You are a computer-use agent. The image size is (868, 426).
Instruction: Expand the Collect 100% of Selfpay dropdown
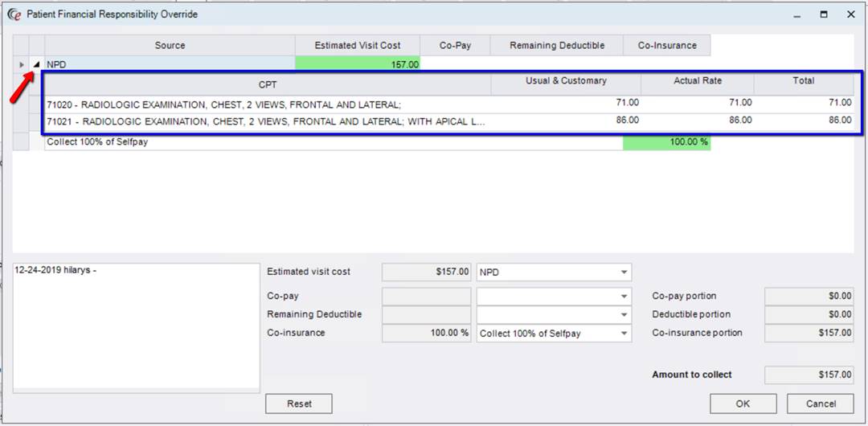click(624, 334)
